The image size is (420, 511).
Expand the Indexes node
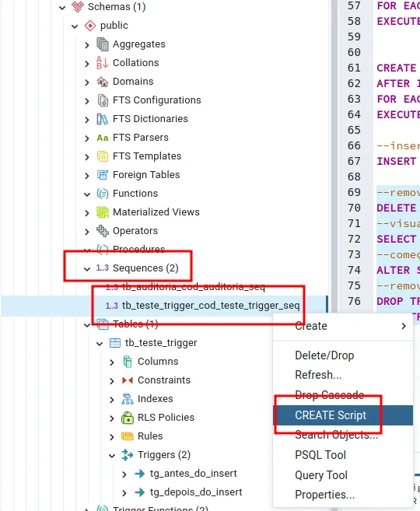112,400
